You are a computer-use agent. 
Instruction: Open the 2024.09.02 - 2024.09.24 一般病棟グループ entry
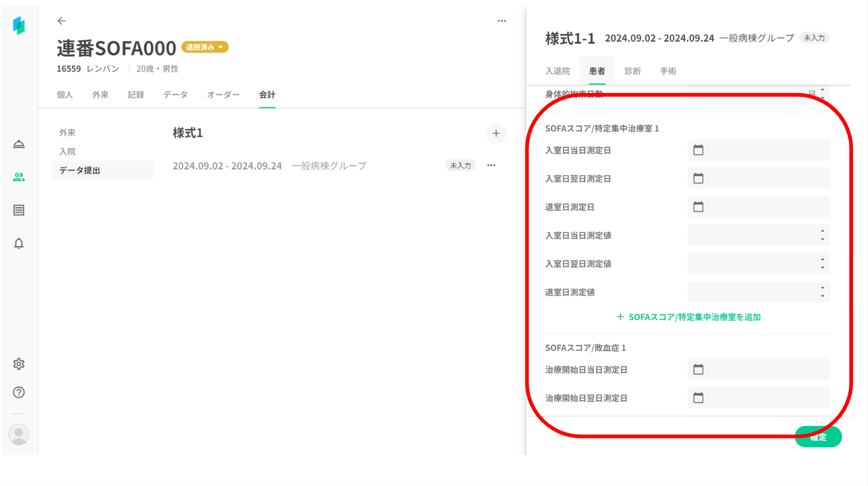tap(269, 166)
